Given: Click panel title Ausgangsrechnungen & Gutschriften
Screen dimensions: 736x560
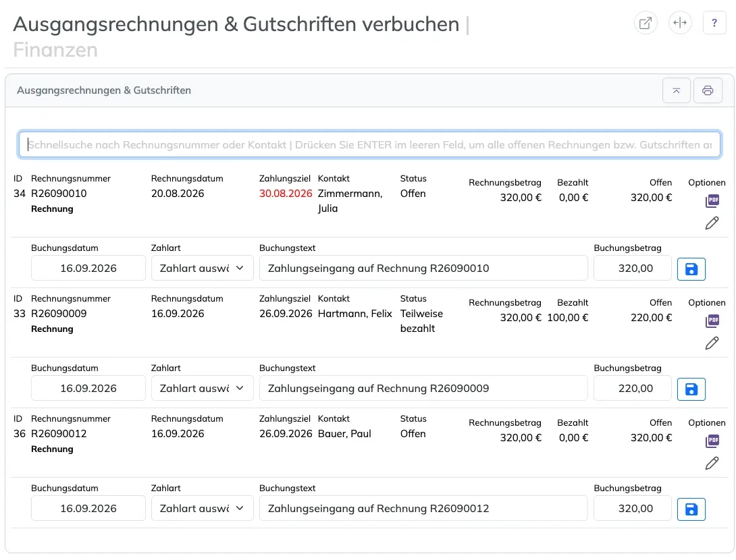Looking at the screenshot, I should 104,90.
